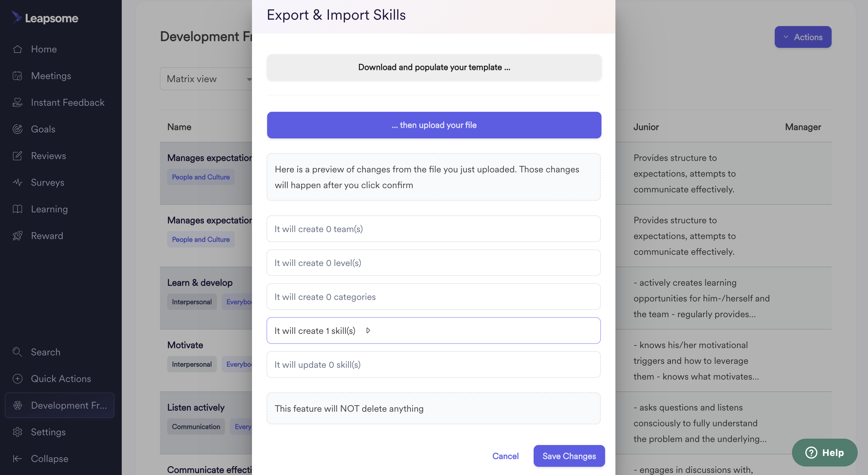868x475 pixels.
Task: Toggle the Collapse sidebar option
Action: 49,458
